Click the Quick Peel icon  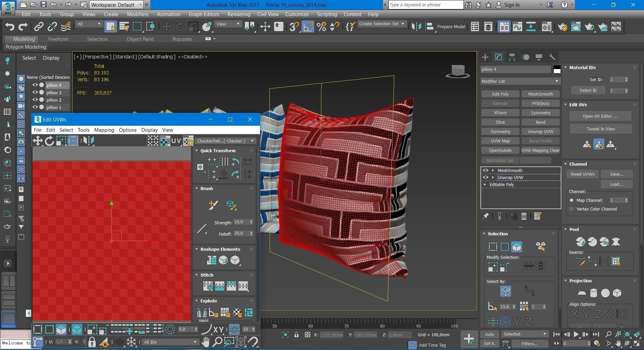580,242
